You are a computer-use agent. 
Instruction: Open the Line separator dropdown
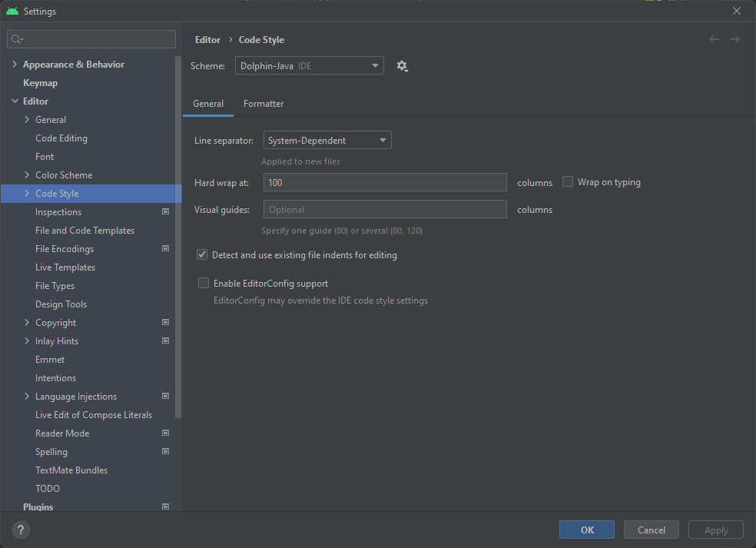(327, 141)
